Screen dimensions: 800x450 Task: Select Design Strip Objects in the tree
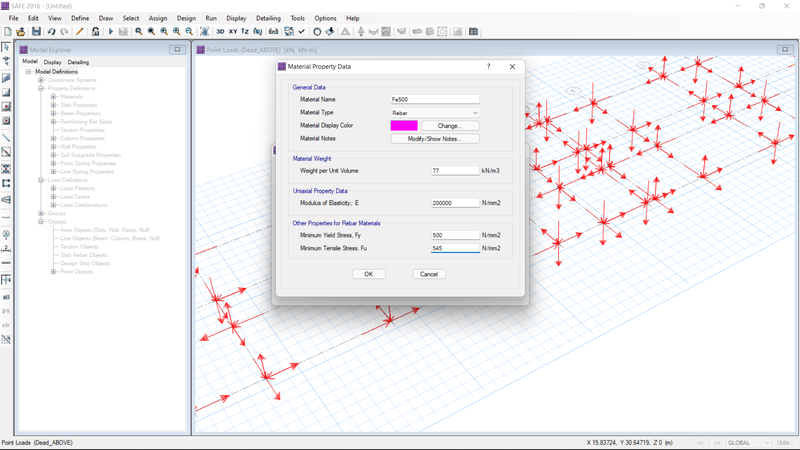[x=85, y=263]
